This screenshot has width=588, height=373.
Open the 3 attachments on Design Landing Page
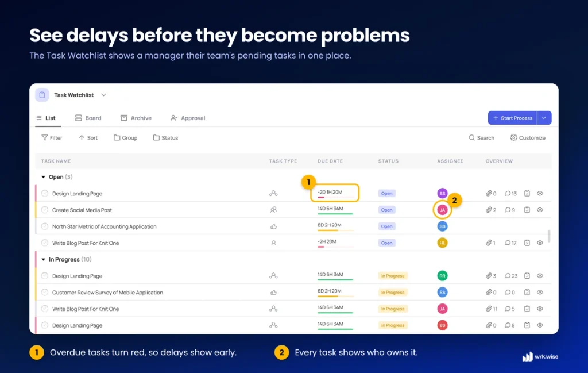point(491,276)
